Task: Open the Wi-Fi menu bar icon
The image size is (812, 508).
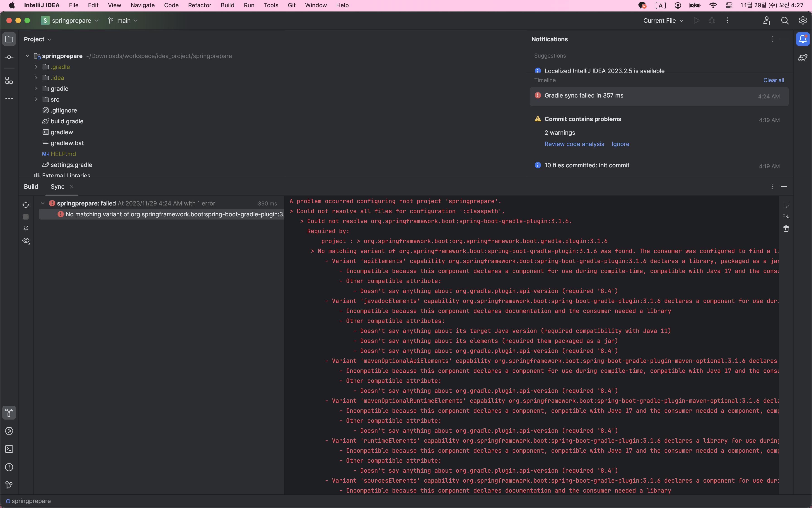Action: tap(713, 5)
